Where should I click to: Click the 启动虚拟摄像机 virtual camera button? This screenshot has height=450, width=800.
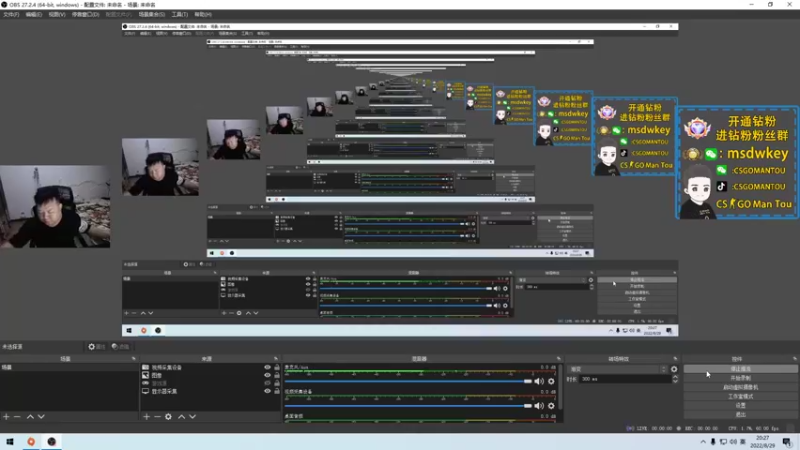pos(740,387)
